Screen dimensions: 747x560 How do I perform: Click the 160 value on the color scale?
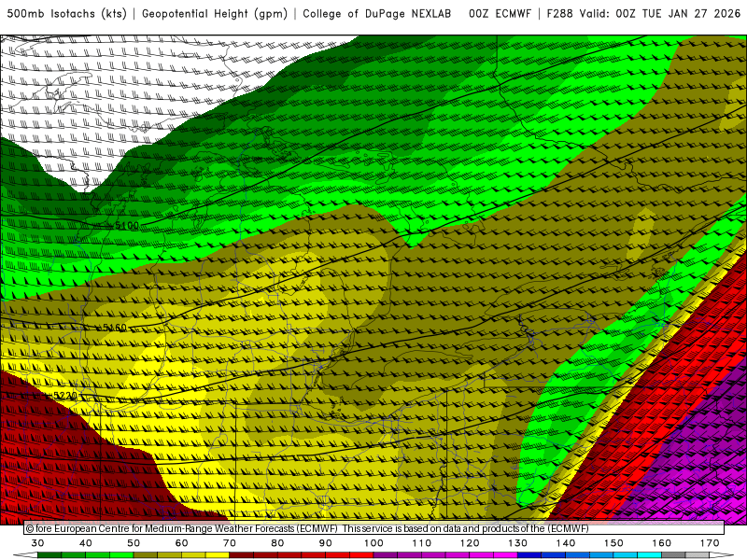(662, 543)
